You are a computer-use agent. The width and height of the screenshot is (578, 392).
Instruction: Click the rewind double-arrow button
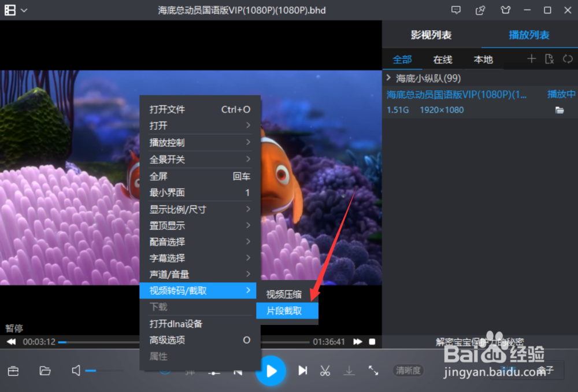tap(12, 342)
